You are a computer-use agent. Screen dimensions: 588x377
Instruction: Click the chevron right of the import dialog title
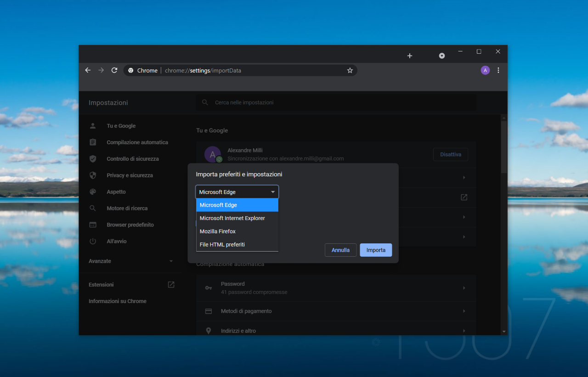464,177
